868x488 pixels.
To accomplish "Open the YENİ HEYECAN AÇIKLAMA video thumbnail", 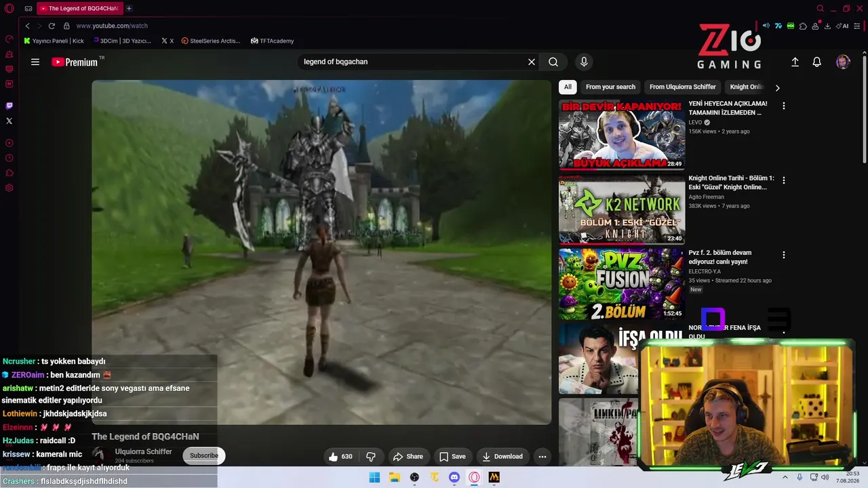I will [622, 134].
